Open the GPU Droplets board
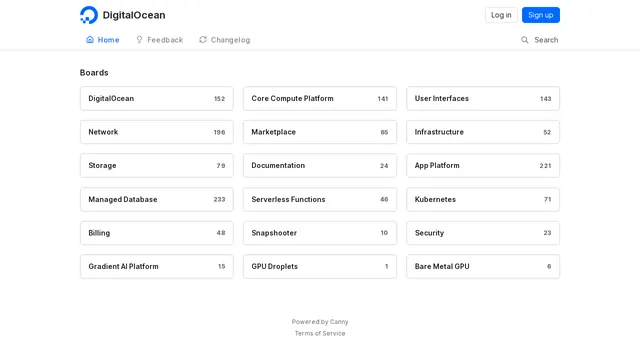Image resolution: width=640 pixels, height=360 pixels. pyautogui.click(x=320, y=266)
